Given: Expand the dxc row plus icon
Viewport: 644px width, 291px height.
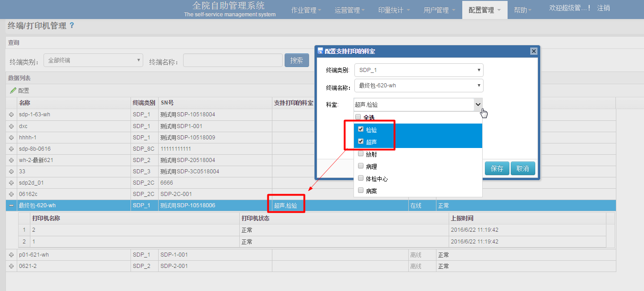Looking at the screenshot, I should [x=11, y=126].
